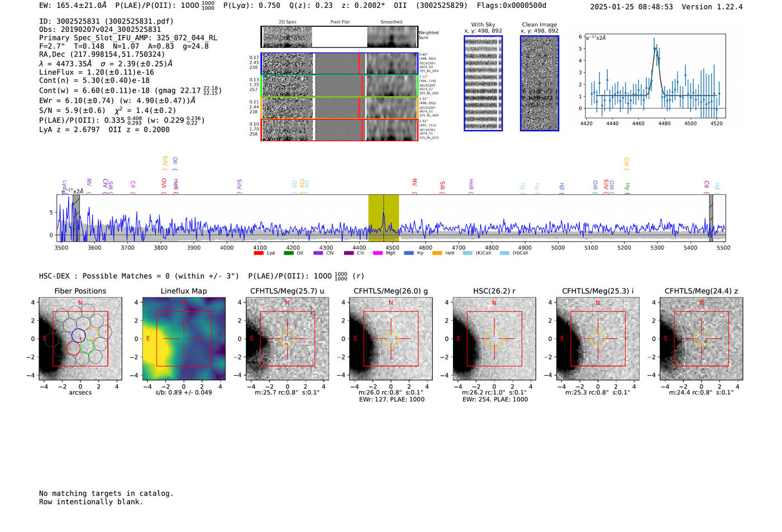This screenshot has width=782, height=532.
Task: Open the CFHTLS/Meg(24.4) z image
Action: pos(702,339)
